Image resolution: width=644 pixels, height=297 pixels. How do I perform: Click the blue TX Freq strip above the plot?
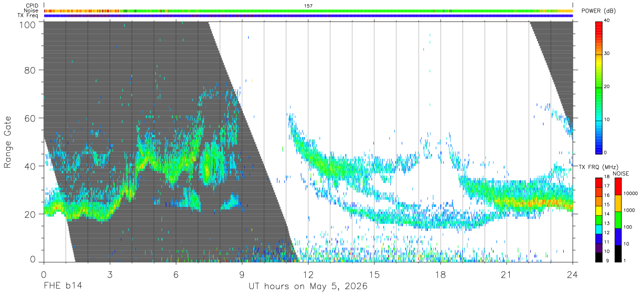308,16
